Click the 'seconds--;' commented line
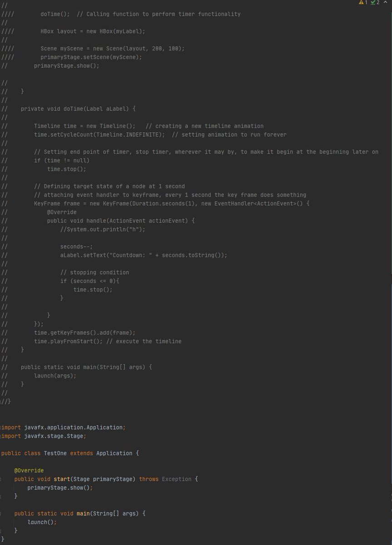 pos(76,247)
